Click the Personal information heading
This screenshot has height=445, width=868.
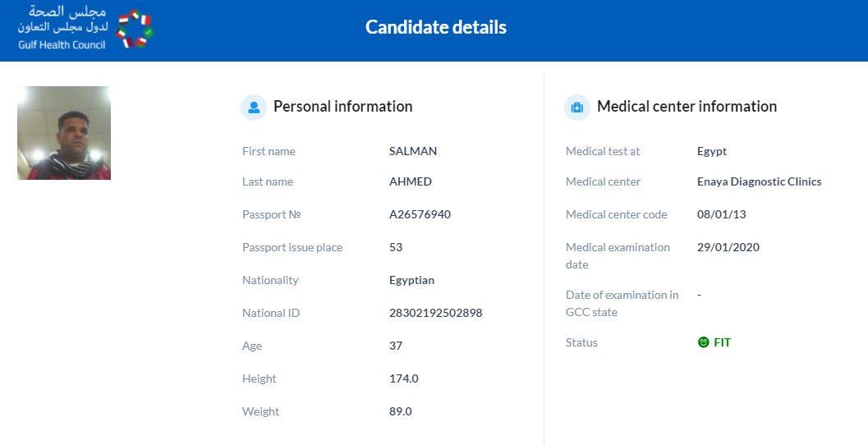[x=342, y=106]
